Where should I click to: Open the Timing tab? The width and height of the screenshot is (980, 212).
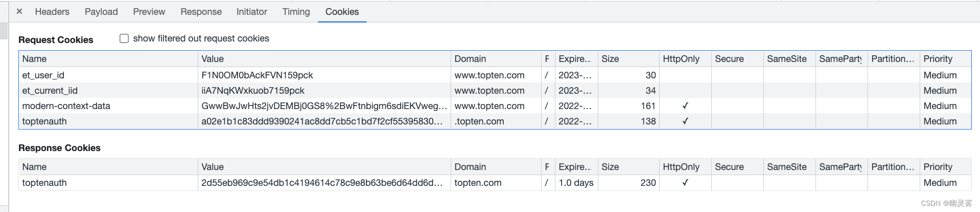pos(296,12)
